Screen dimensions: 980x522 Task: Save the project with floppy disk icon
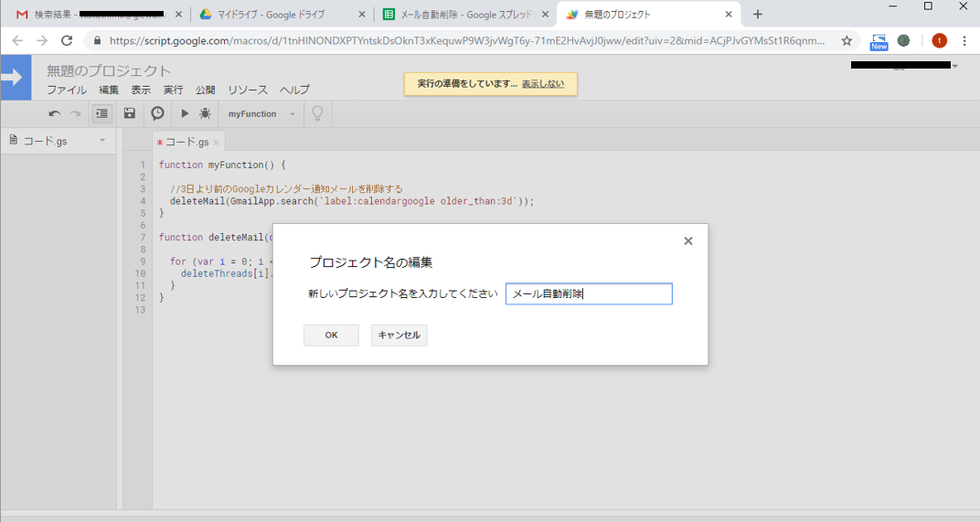130,113
